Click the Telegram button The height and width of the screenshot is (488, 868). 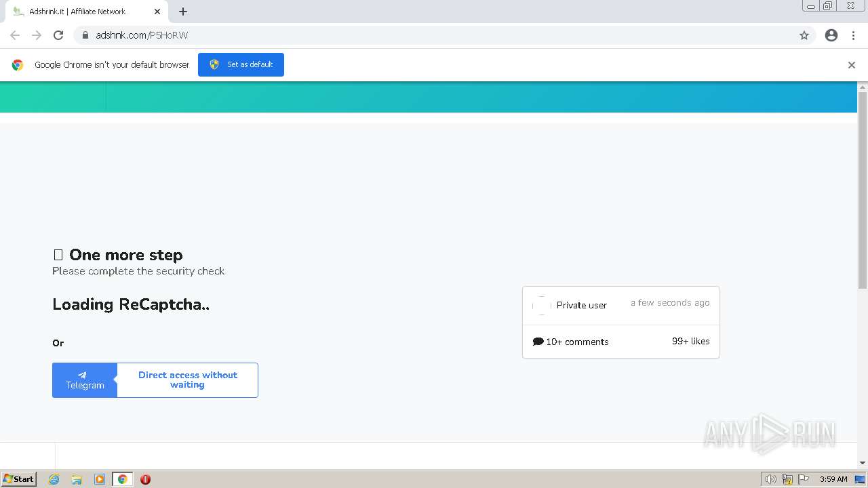tap(85, 380)
